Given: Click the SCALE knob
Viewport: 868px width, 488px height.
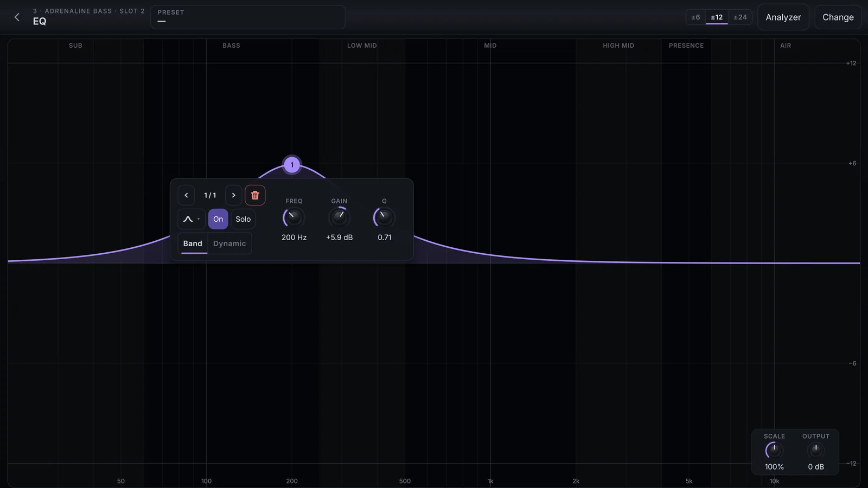Looking at the screenshot, I should [774, 450].
